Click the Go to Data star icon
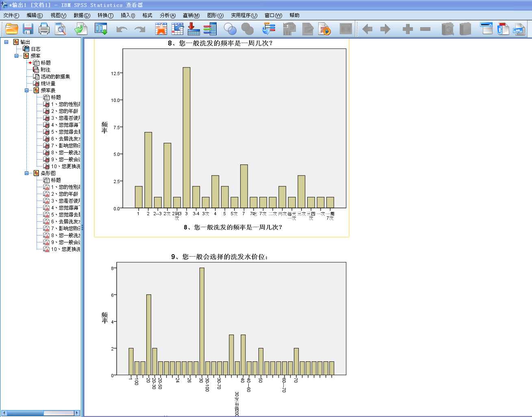This screenshot has width=532, height=417. click(x=161, y=29)
